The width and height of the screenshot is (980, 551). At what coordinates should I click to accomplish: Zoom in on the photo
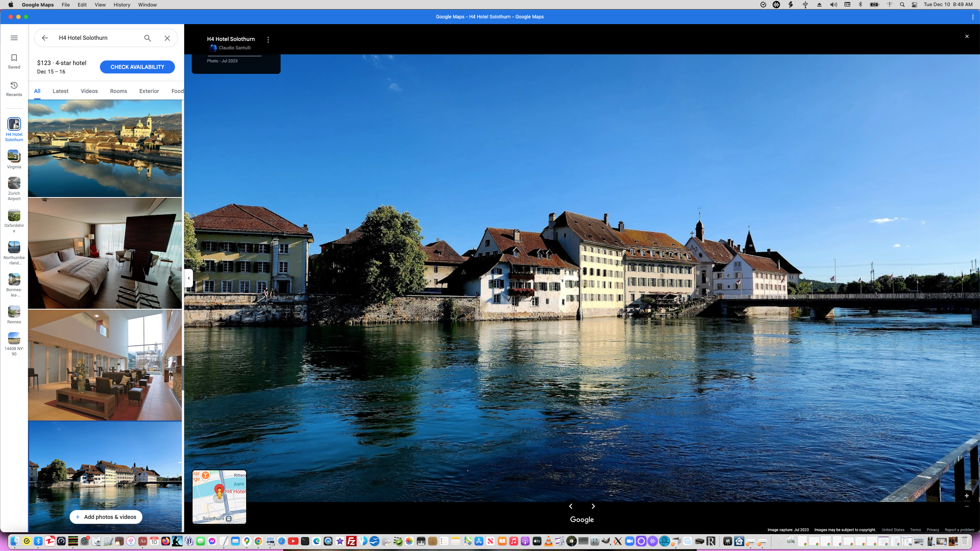(966, 496)
